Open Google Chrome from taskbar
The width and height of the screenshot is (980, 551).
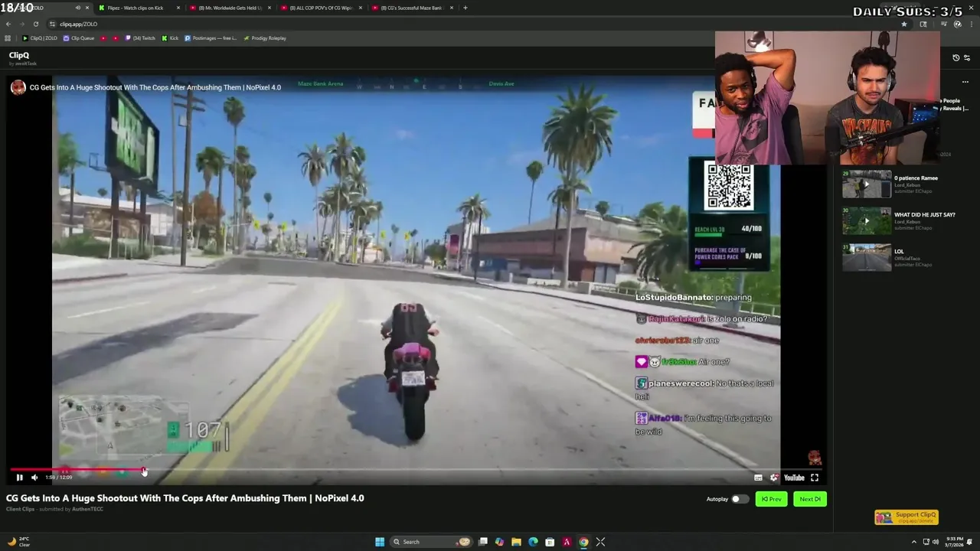(x=583, y=542)
